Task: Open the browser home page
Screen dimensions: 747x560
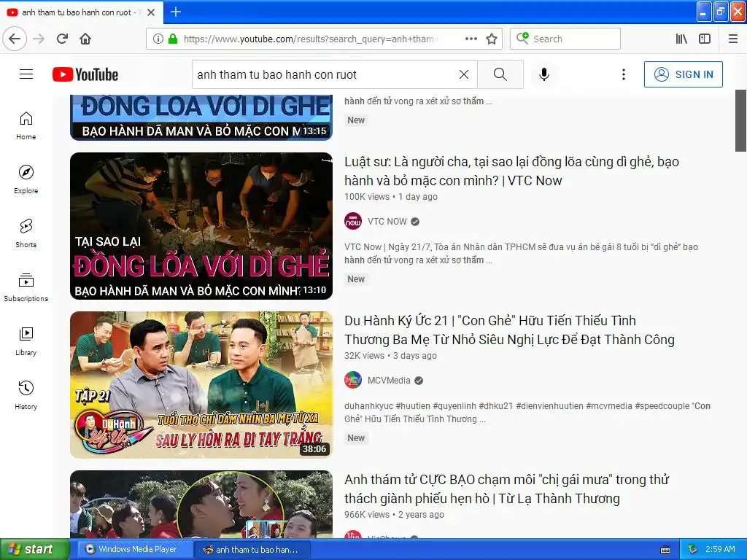Action: click(x=85, y=39)
